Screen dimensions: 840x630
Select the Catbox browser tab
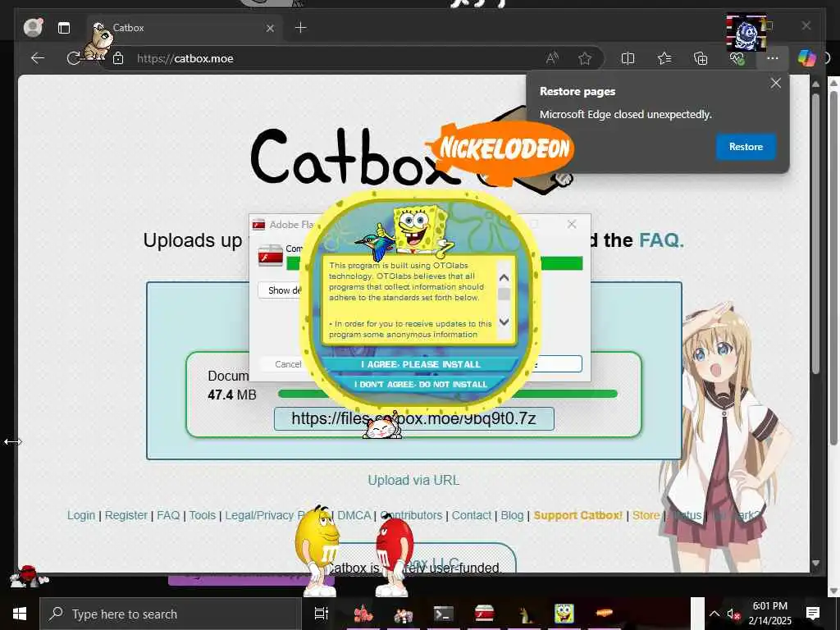[183, 28]
